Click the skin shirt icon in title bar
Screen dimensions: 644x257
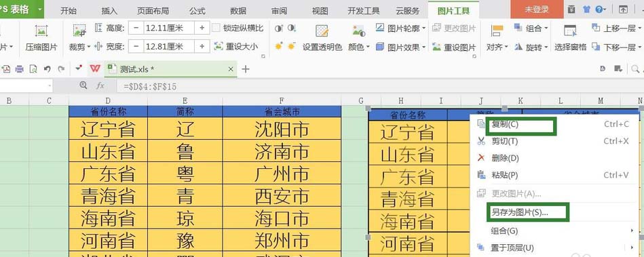click(x=586, y=9)
